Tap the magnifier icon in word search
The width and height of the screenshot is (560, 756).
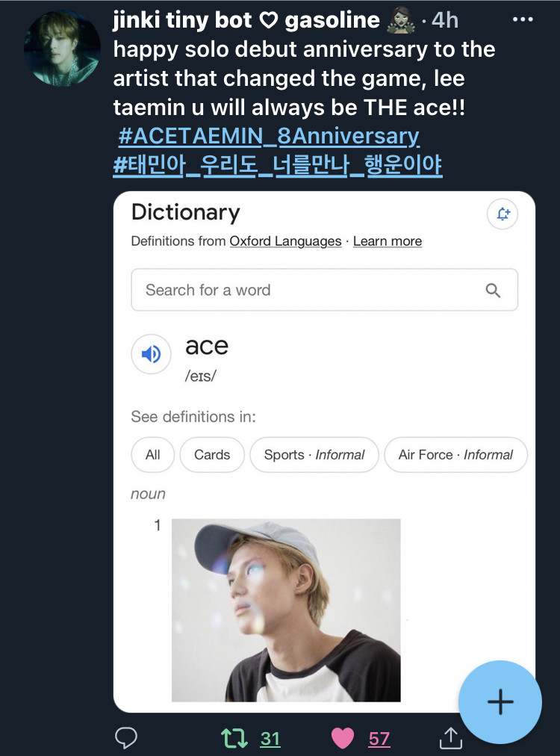click(x=493, y=291)
